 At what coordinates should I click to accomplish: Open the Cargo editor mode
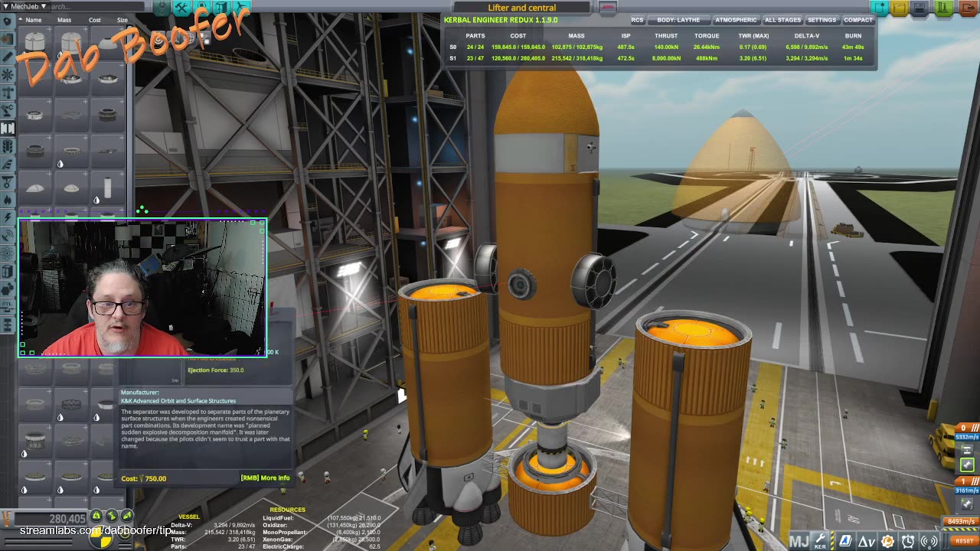[221, 8]
